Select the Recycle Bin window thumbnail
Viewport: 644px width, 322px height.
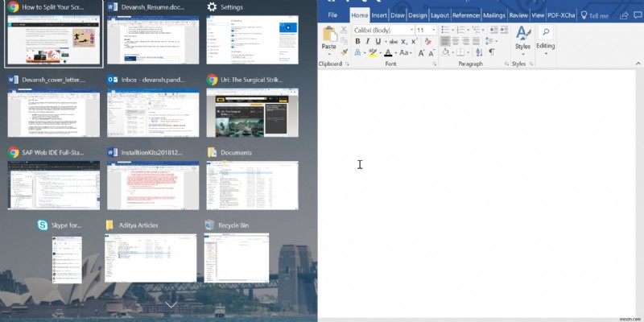coord(237,258)
